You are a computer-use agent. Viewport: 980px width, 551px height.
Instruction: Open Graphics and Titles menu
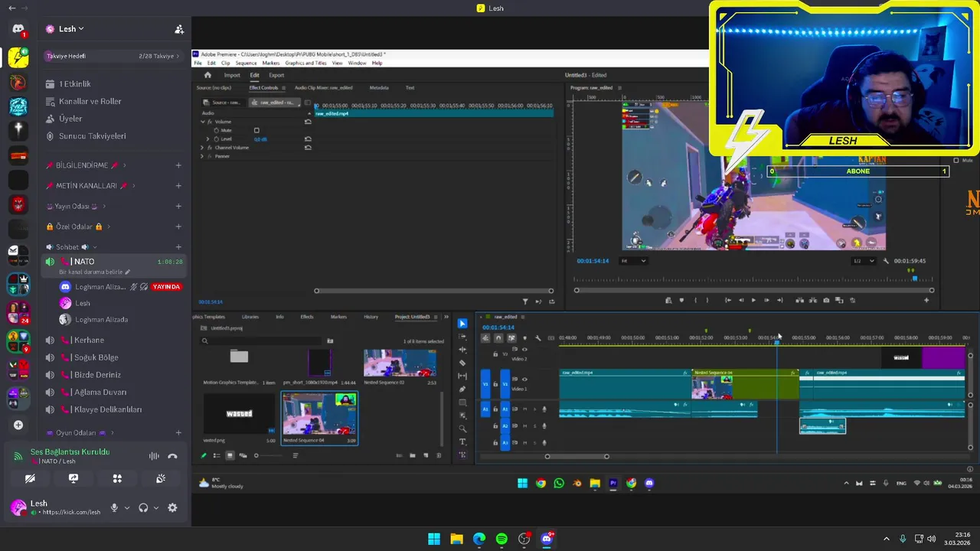pyautogui.click(x=305, y=63)
